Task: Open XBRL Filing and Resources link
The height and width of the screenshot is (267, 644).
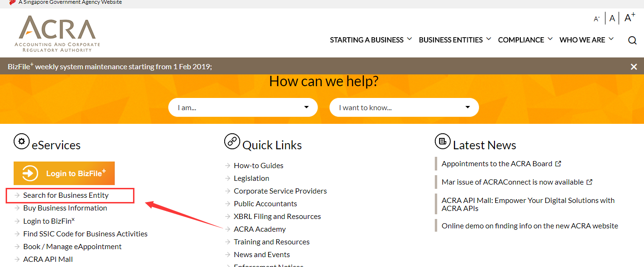Action: [277, 217]
